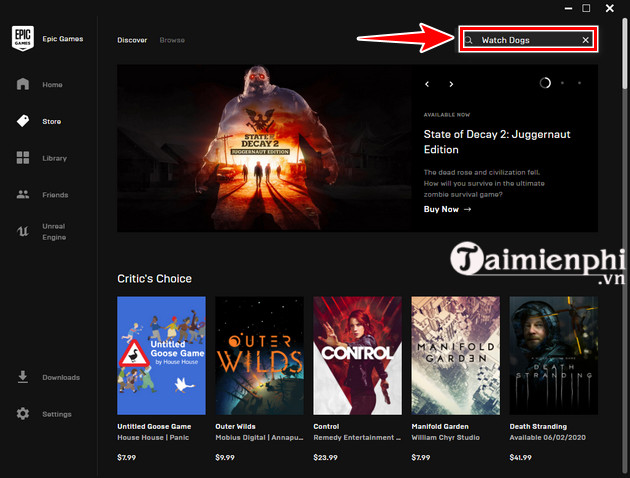630x478 pixels.
Task: Minimize the Epic Games Launcher window
Action: click(568, 8)
